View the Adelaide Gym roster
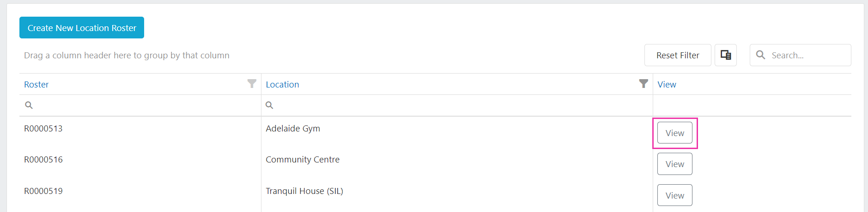The height and width of the screenshot is (212, 868). [x=675, y=133]
